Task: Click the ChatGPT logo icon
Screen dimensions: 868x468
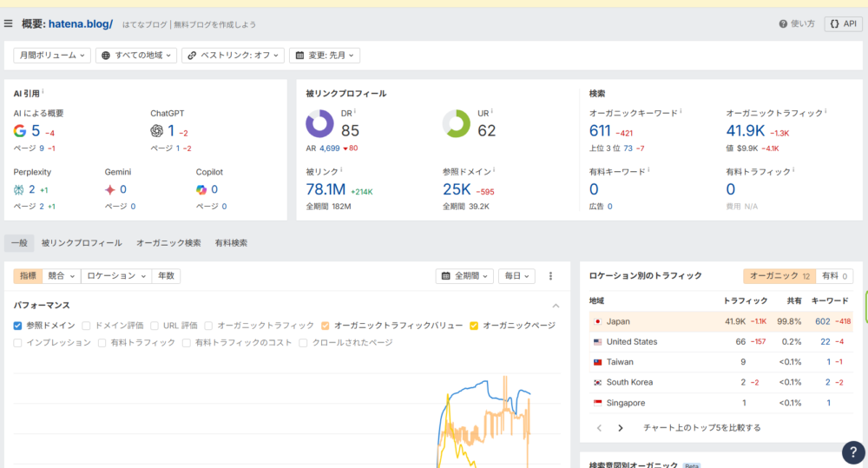Action: pyautogui.click(x=157, y=131)
